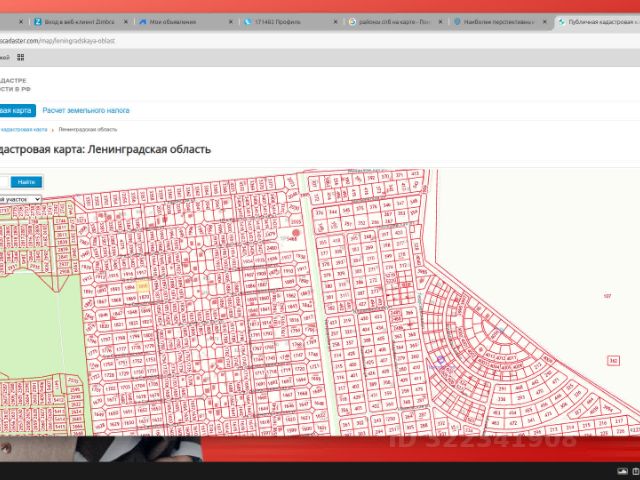Click the cadastral map tab favicon

pyautogui.click(x=562, y=22)
